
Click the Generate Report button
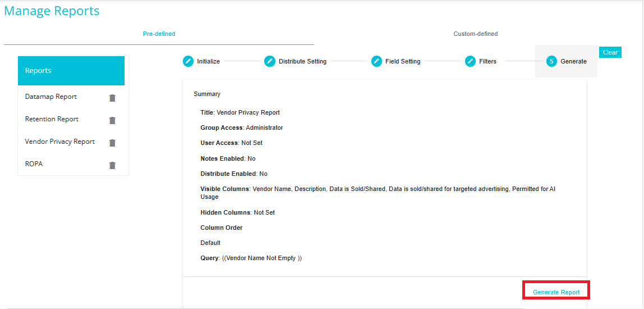[556, 292]
